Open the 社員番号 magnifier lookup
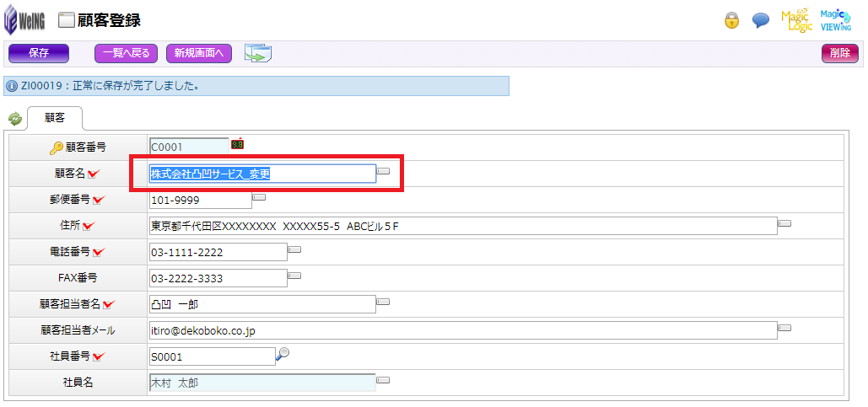The height and width of the screenshot is (407, 868). (283, 355)
